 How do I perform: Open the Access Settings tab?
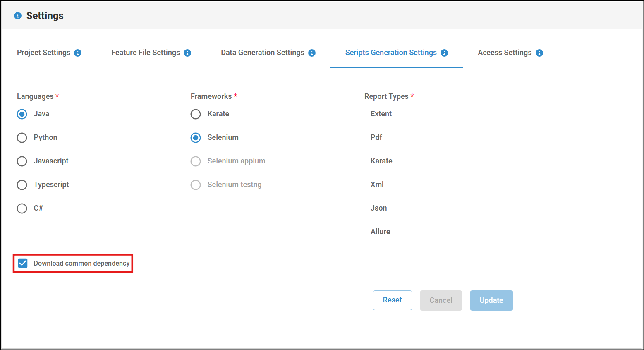pos(504,53)
